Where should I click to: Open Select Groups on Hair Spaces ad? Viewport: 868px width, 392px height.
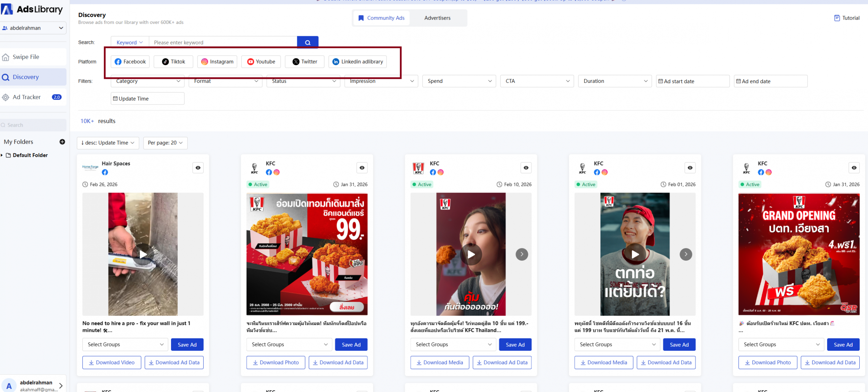[x=125, y=345]
